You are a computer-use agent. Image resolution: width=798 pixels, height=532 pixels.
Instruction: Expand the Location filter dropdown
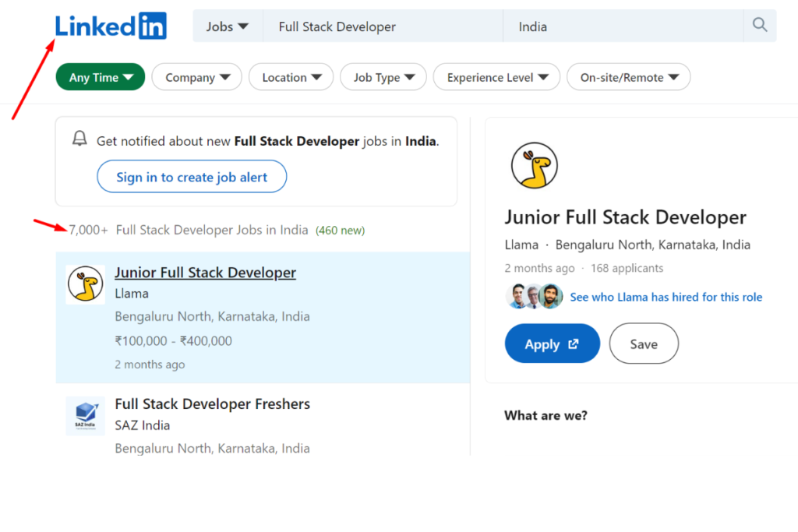(291, 76)
